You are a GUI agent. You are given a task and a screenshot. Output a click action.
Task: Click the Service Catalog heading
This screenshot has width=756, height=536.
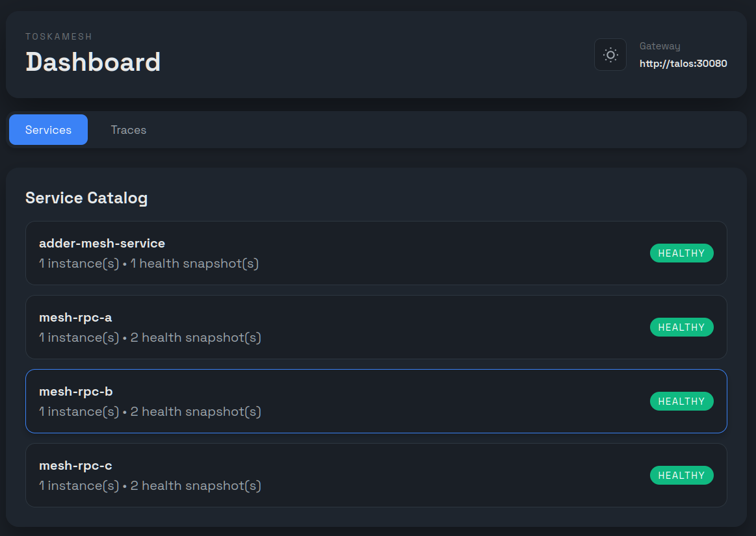click(x=86, y=198)
